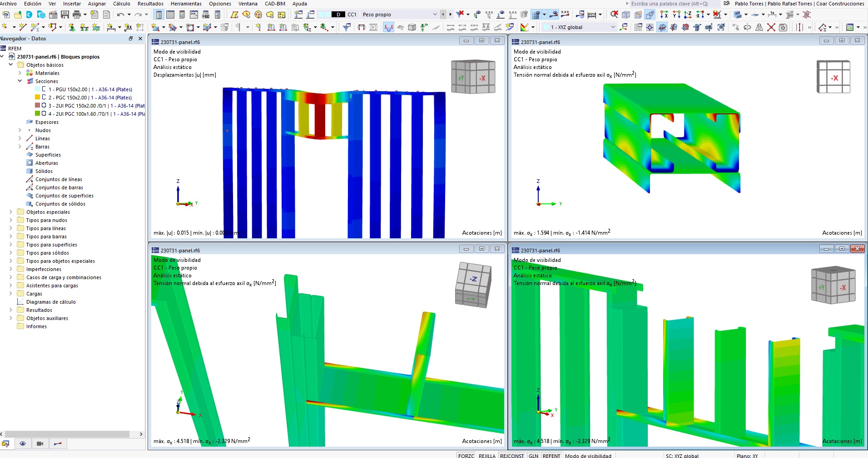Redo the last undone action
The width and height of the screenshot is (868, 458).
click(138, 15)
